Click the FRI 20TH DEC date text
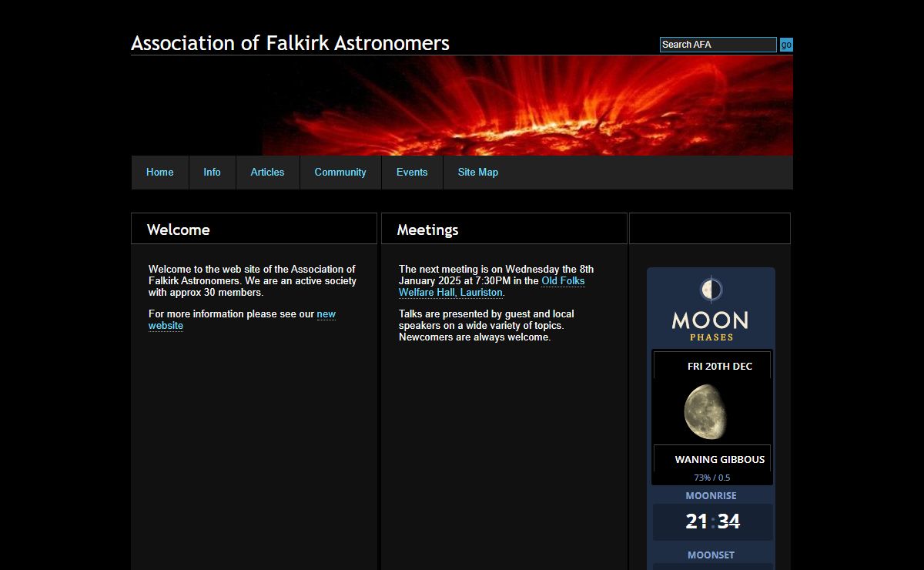The image size is (924, 570). (x=720, y=366)
